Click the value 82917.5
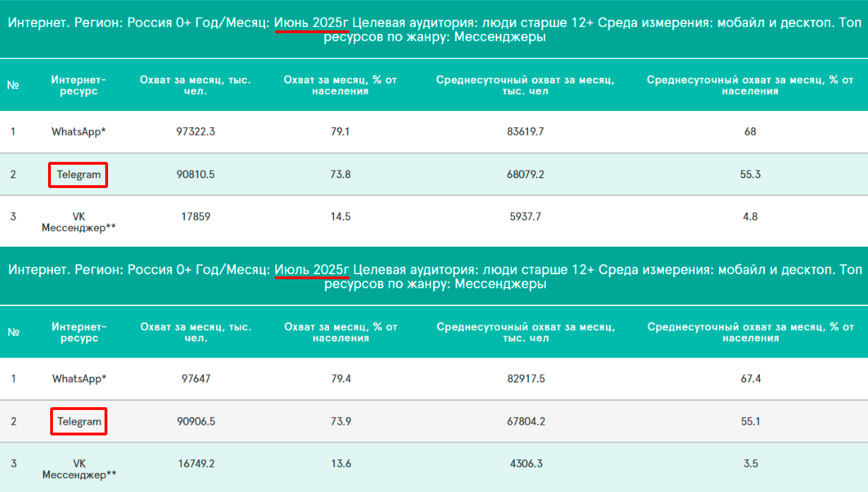 [525, 379]
